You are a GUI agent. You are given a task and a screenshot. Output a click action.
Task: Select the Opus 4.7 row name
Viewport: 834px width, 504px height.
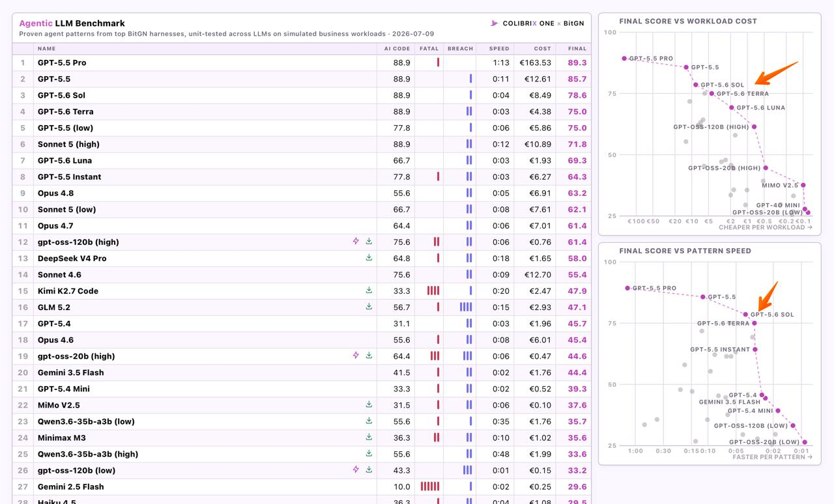[x=55, y=225]
